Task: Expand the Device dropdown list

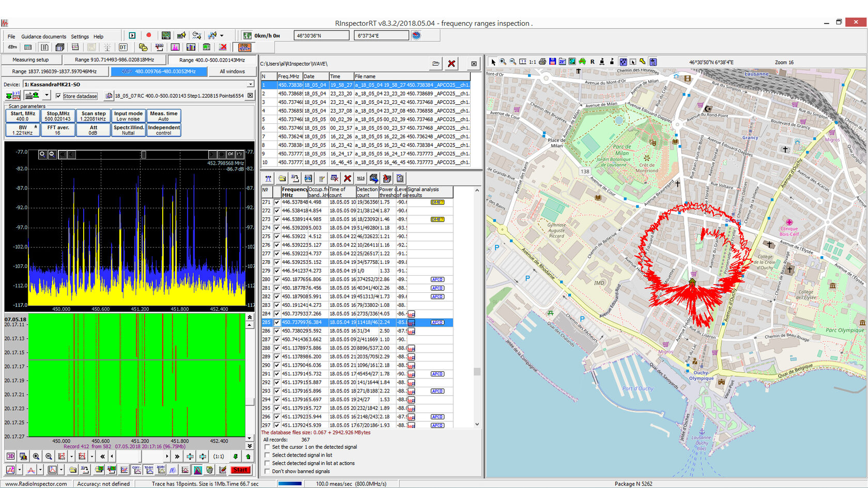Action: coord(251,84)
